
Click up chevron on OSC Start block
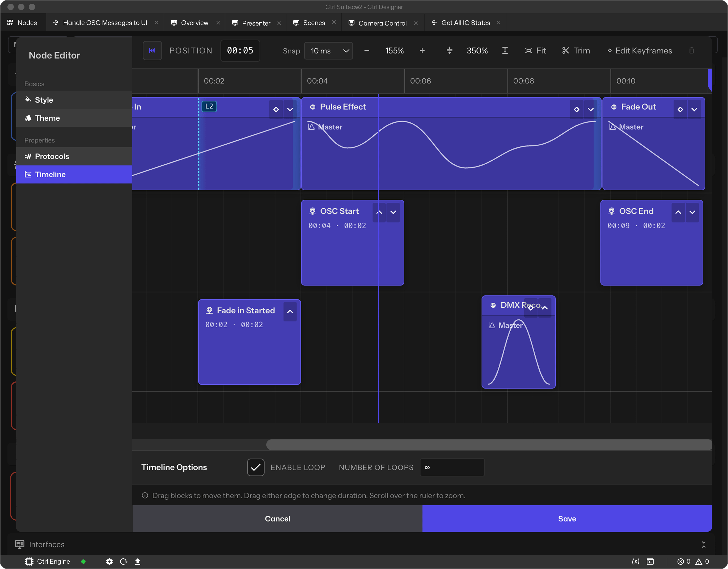(379, 212)
